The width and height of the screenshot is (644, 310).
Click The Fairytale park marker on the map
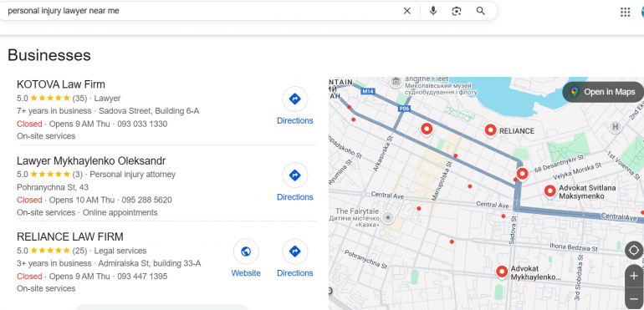[388, 217]
